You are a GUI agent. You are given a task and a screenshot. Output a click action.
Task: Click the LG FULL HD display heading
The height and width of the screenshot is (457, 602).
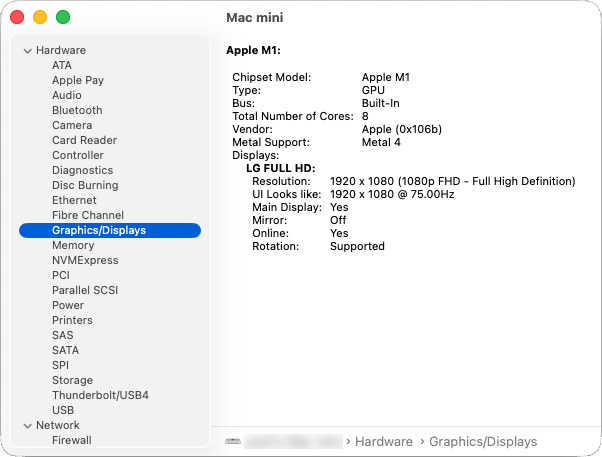pos(281,168)
